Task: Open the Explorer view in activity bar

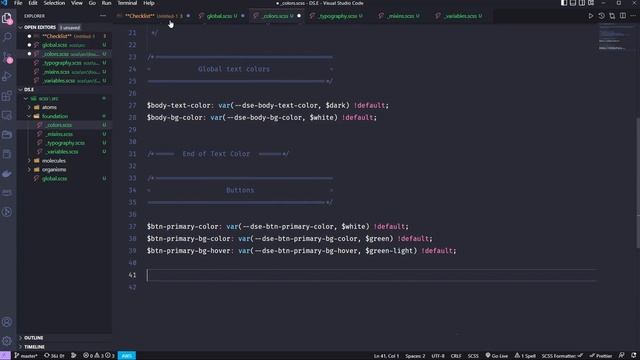Action: [x=7, y=18]
